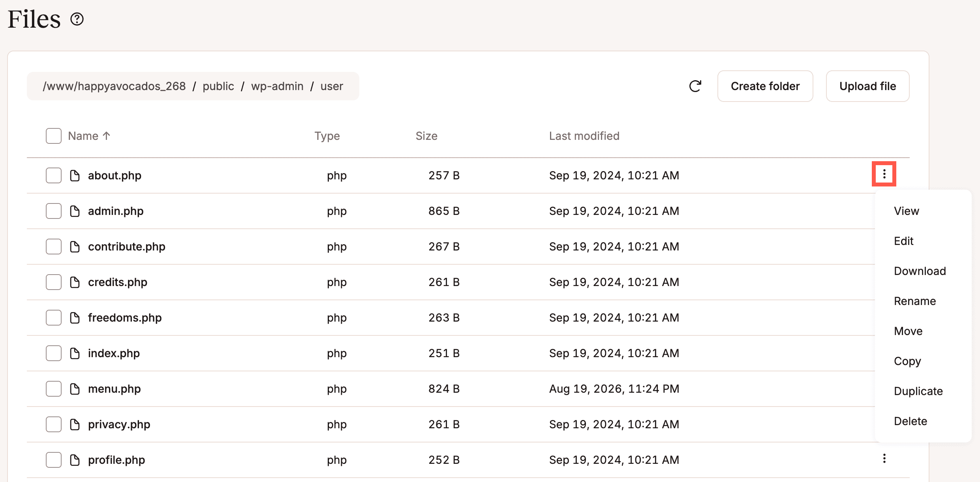Open the three-dot menu for profile.php
Image resolution: width=980 pixels, height=482 pixels.
point(884,458)
